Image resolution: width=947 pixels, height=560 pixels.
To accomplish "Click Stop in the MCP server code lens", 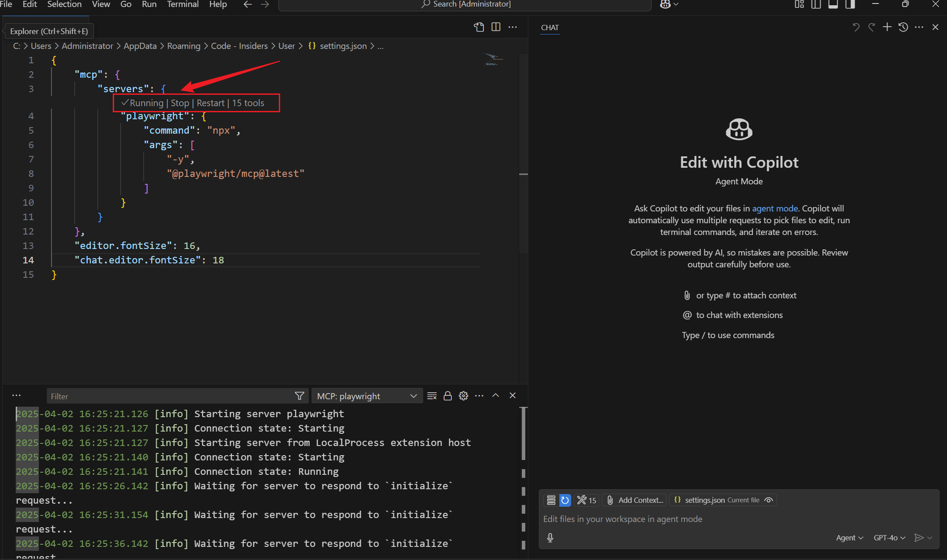I will pyautogui.click(x=180, y=103).
